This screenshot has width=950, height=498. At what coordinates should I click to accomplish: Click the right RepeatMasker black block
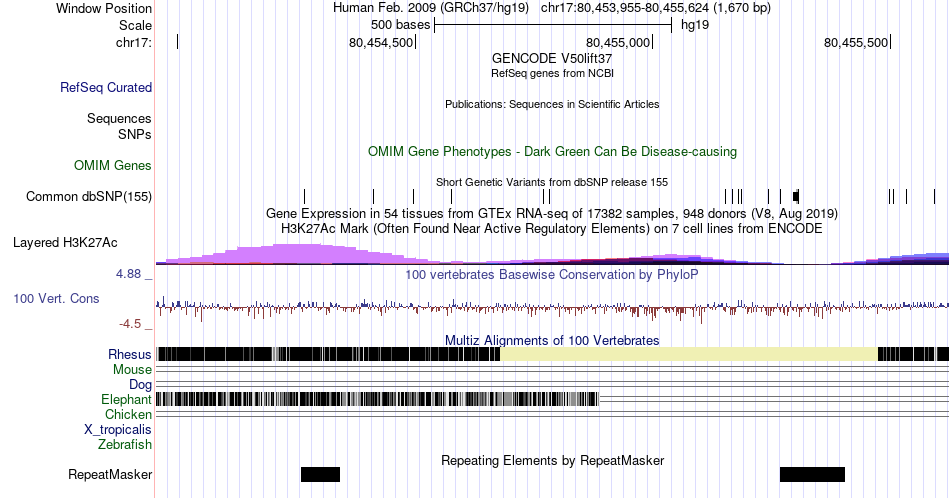click(x=812, y=474)
